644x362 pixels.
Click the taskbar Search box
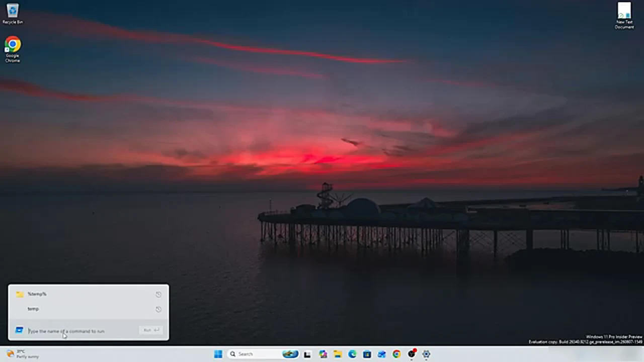click(x=263, y=354)
